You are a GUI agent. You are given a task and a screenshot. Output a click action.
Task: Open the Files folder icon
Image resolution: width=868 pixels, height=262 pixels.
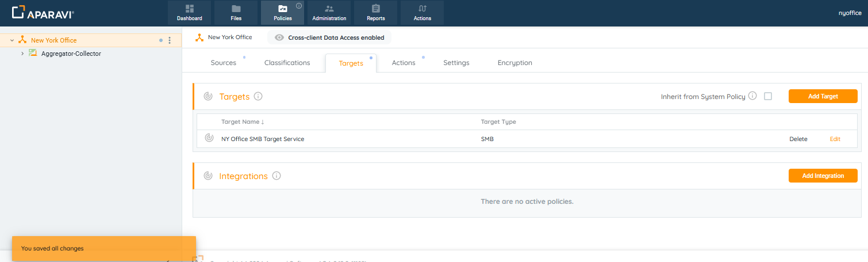(x=236, y=9)
